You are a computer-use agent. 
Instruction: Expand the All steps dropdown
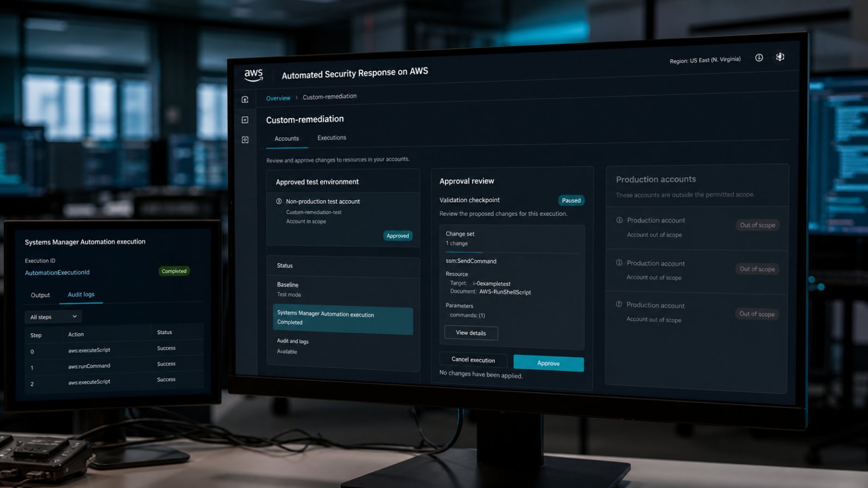click(x=53, y=317)
